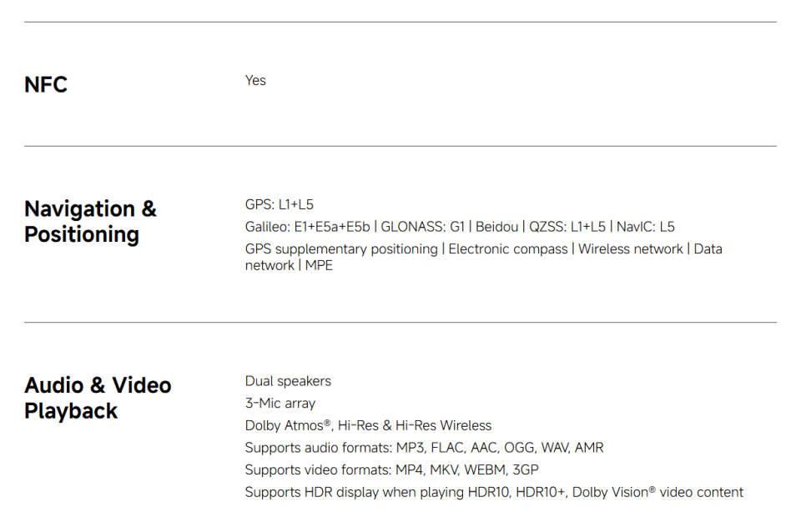Click the supported video formats line
Image resolution: width=801 pixels, height=532 pixels.
pyautogui.click(x=391, y=470)
